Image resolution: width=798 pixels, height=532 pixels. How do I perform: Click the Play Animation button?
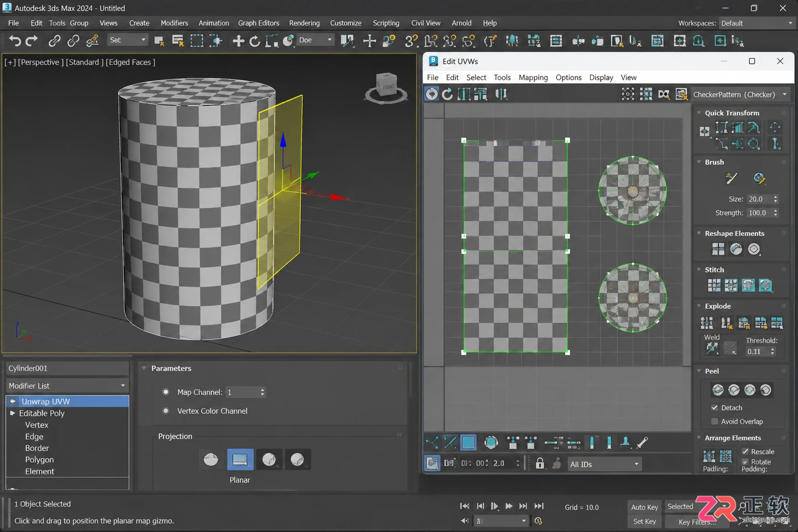[494, 506]
